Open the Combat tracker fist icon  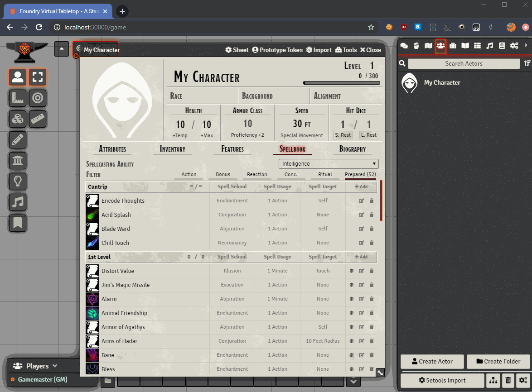tap(416, 46)
